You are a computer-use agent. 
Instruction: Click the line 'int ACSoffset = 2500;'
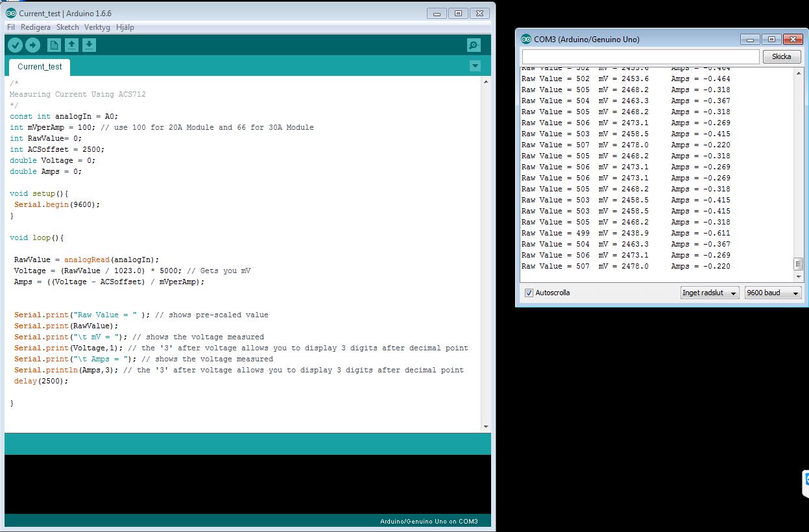tap(57, 149)
